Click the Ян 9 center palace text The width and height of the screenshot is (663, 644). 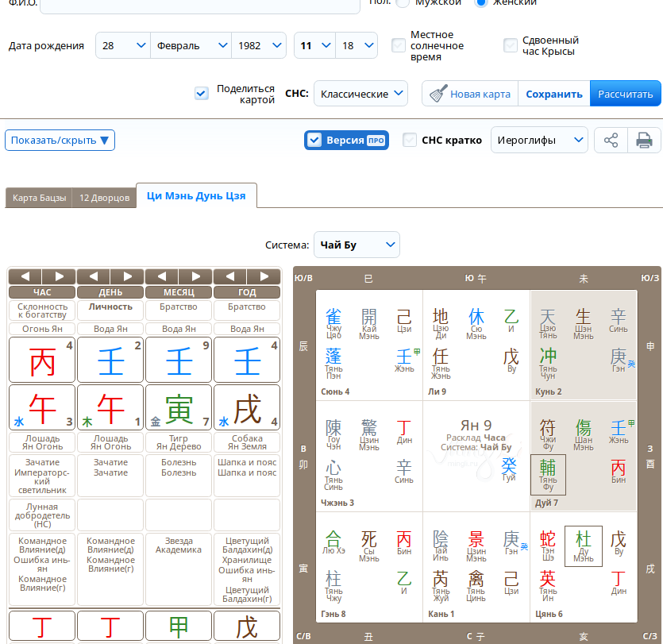[476, 425]
